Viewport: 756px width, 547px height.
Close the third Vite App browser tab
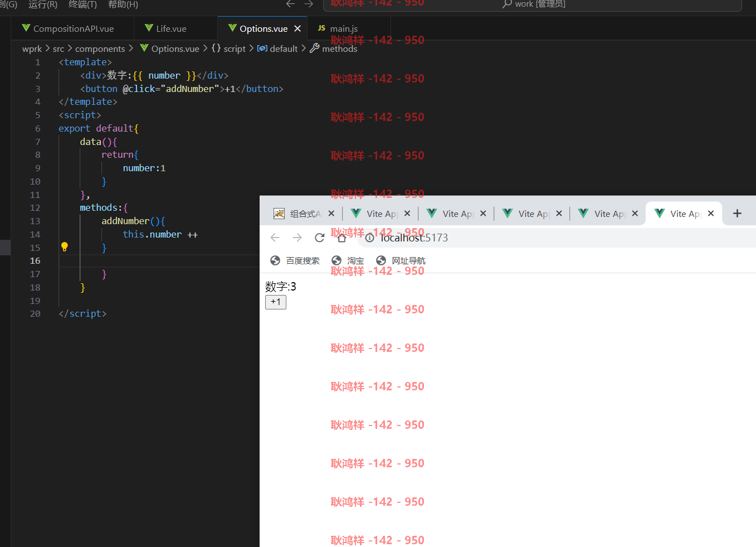[559, 214]
